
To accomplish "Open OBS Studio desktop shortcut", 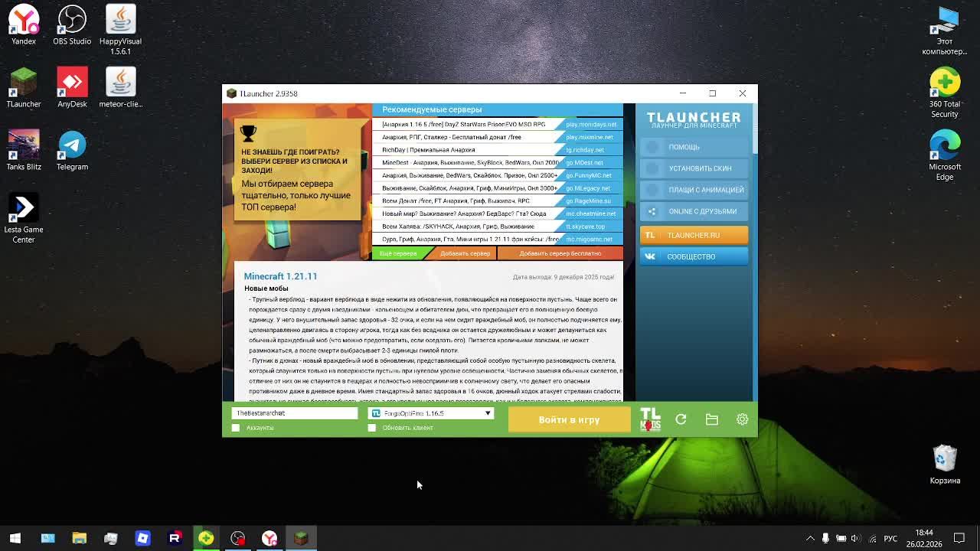I will (x=72, y=24).
